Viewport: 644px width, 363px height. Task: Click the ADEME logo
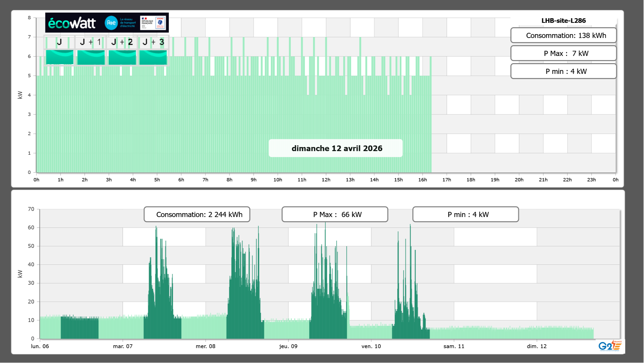160,23
